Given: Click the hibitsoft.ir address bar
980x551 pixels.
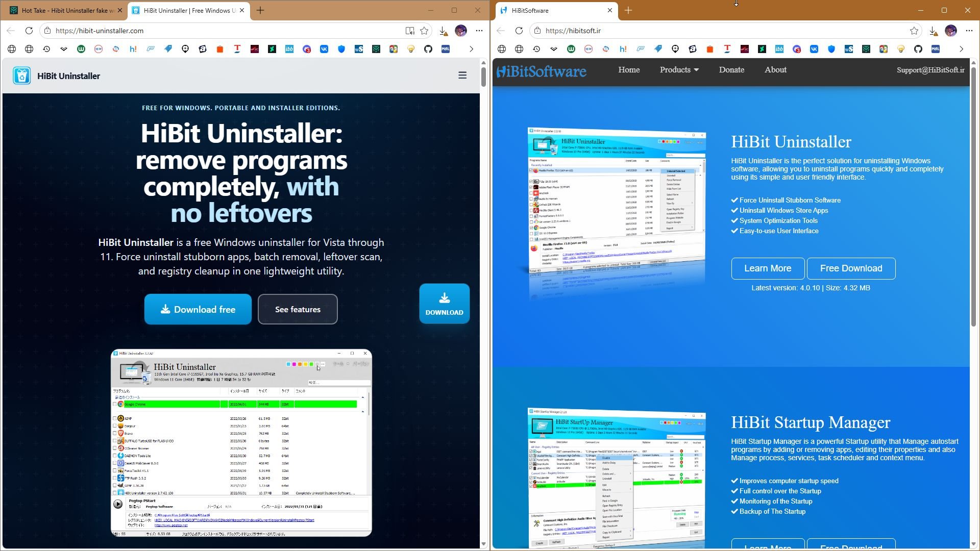Looking at the screenshot, I should (x=725, y=31).
